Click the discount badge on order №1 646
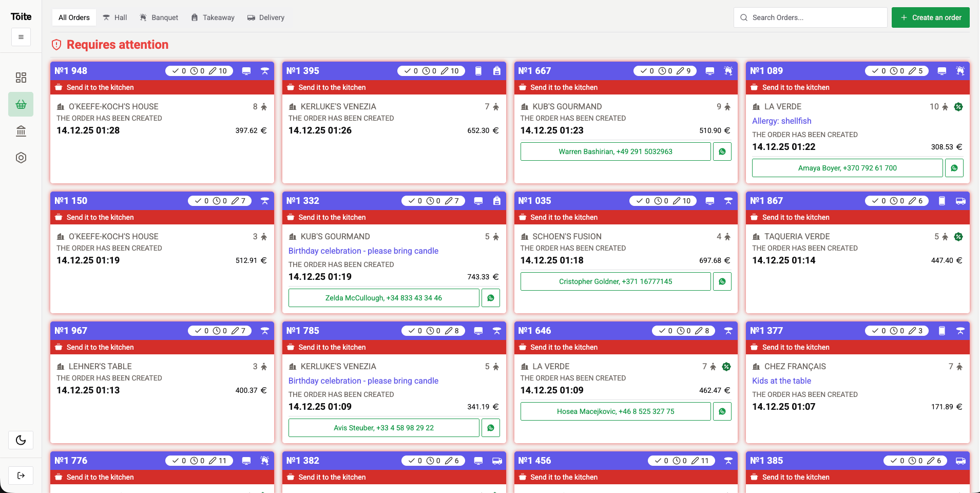980x493 pixels. [x=726, y=366]
